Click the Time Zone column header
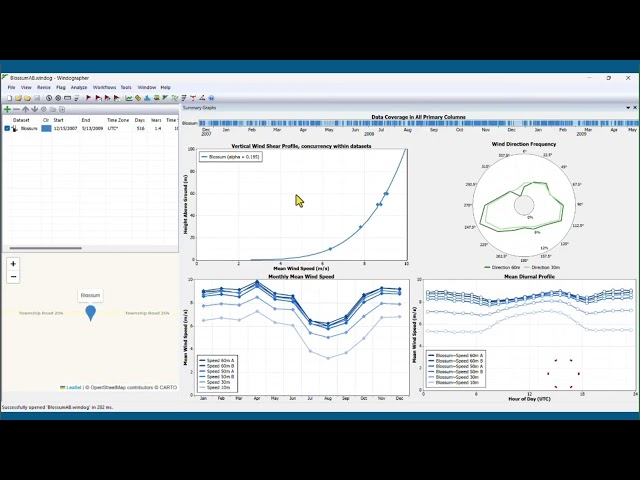This screenshot has height=480, width=640. (x=118, y=120)
